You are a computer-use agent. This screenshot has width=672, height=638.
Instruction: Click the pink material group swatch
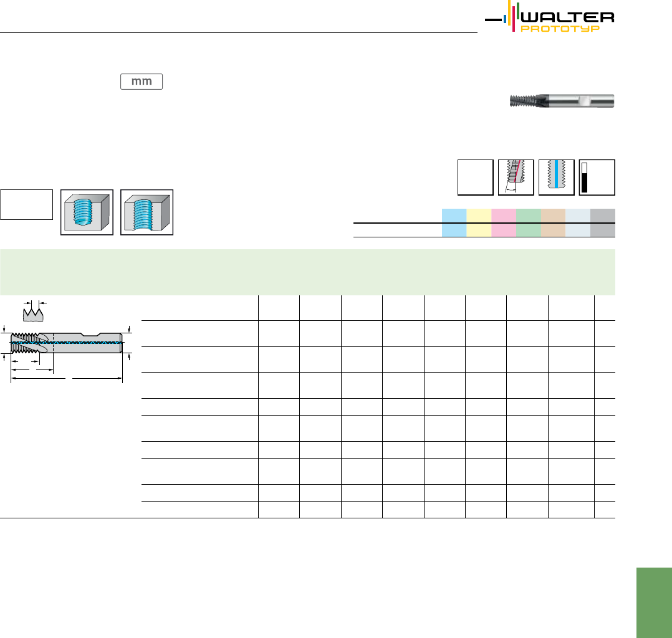(504, 223)
